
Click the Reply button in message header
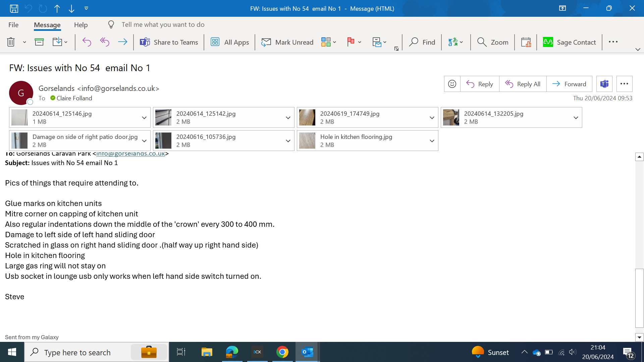480,84
